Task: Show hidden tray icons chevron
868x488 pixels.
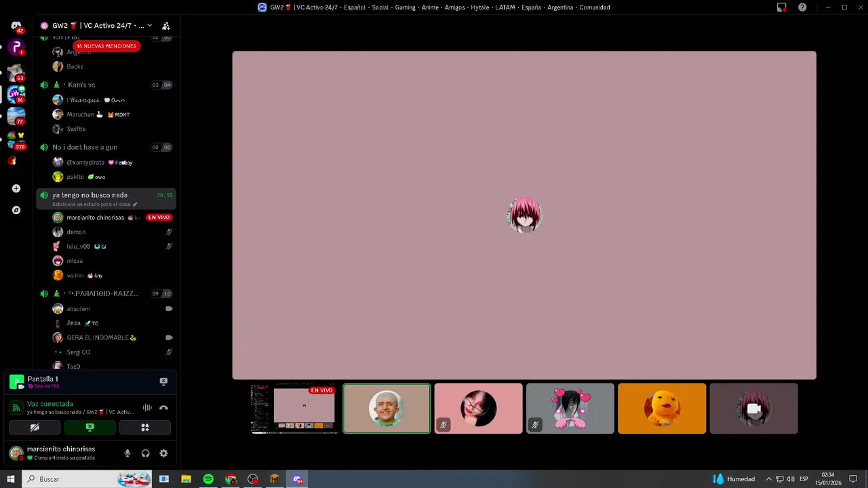Action: tap(768, 479)
